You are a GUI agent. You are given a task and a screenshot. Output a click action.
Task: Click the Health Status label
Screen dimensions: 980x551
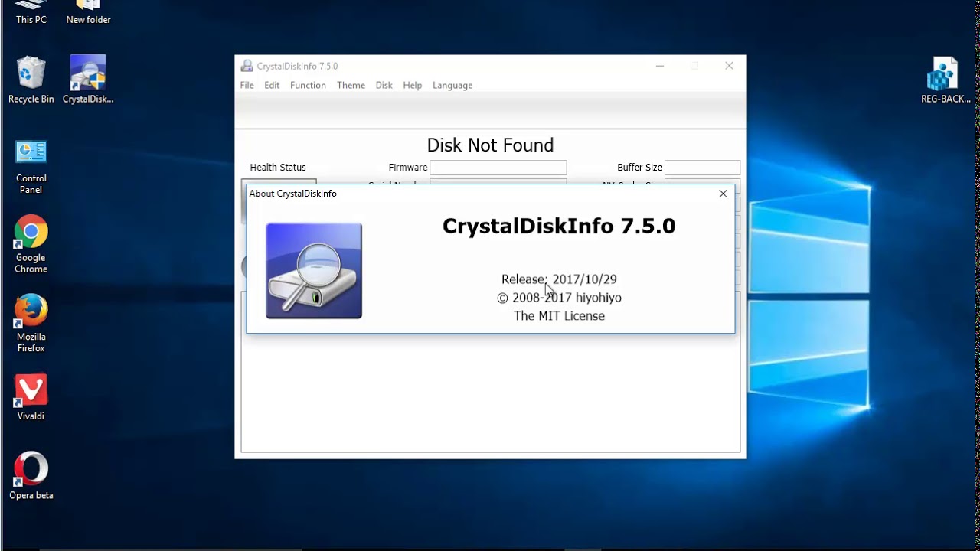(x=278, y=168)
